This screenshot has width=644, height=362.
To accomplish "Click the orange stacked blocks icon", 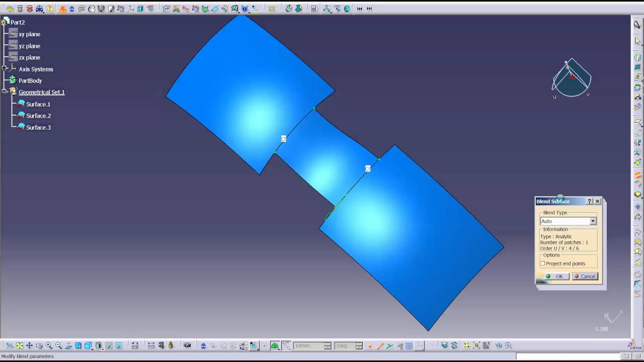I will [x=63, y=9].
